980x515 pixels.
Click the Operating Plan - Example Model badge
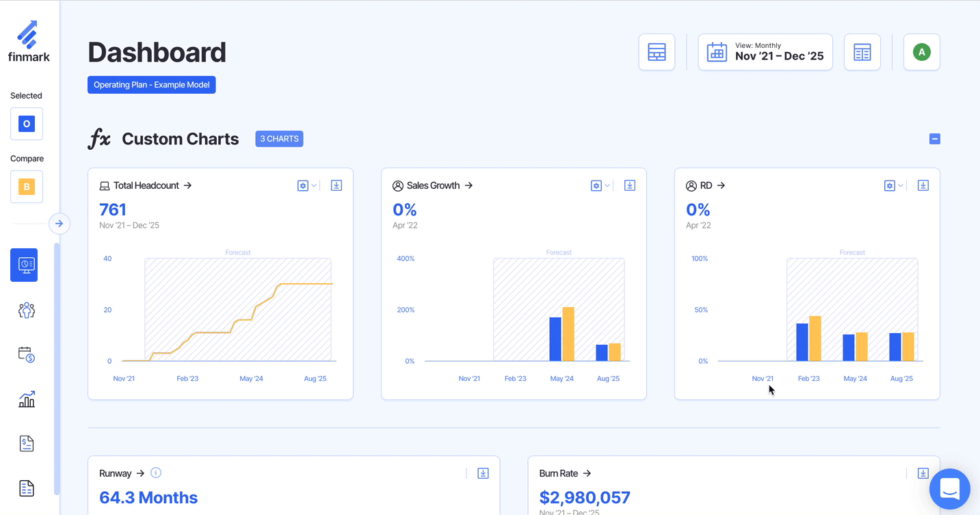pyautogui.click(x=151, y=85)
